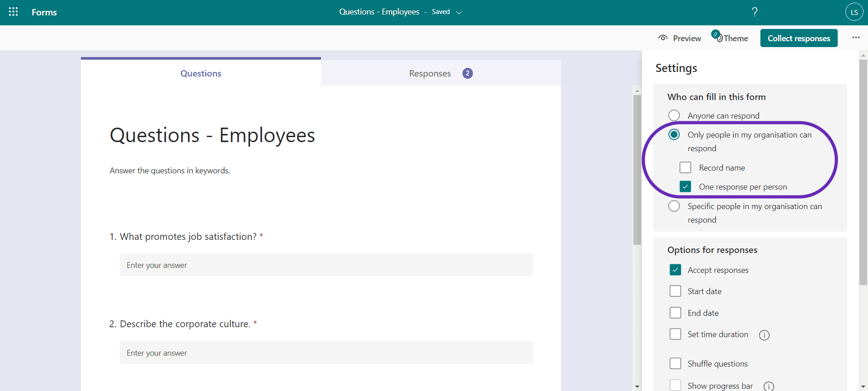Uncheck One response per person
The width and height of the screenshot is (868, 391).
(x=685, y=186)
